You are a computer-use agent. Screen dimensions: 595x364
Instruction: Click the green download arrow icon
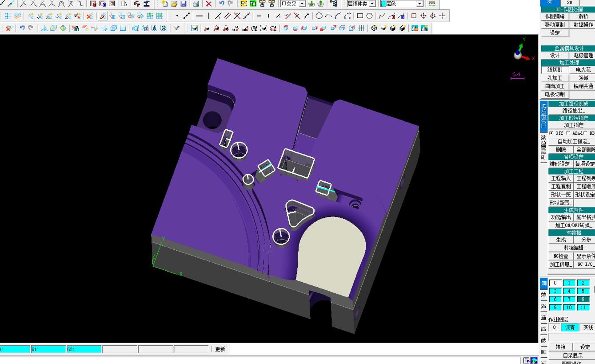click(311, 4)
